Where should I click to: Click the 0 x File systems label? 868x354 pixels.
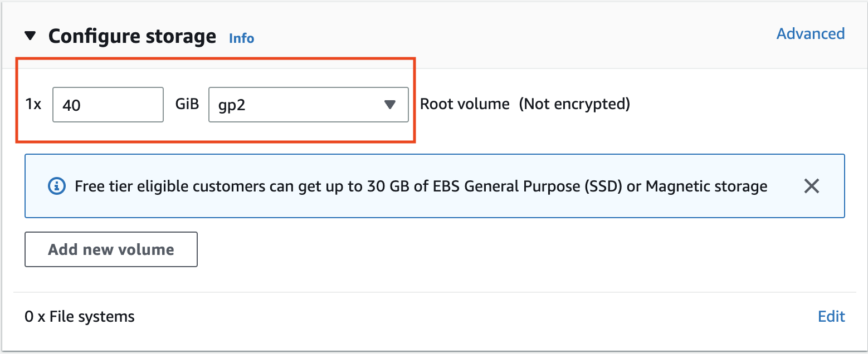(80, 317)
